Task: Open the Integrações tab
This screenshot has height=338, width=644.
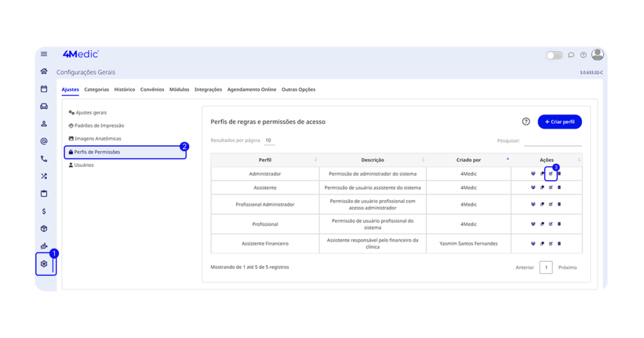Action: coord(208,89)
